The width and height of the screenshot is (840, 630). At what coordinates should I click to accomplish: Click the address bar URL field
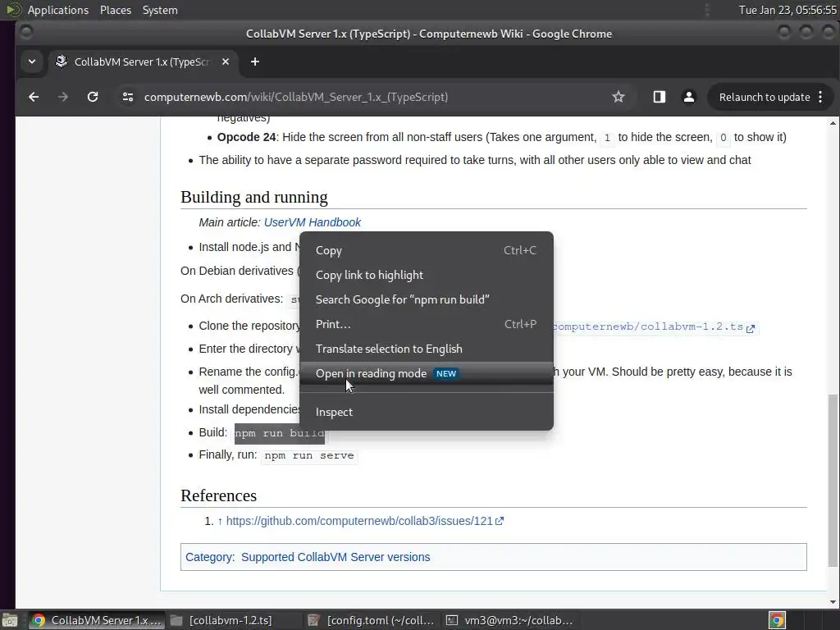pos(295,97)
